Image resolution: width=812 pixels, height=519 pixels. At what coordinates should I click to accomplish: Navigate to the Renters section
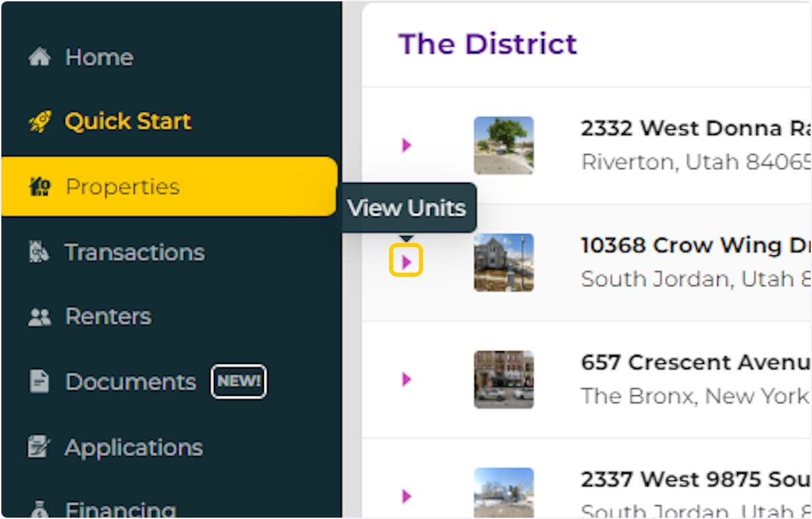point(107,316)
